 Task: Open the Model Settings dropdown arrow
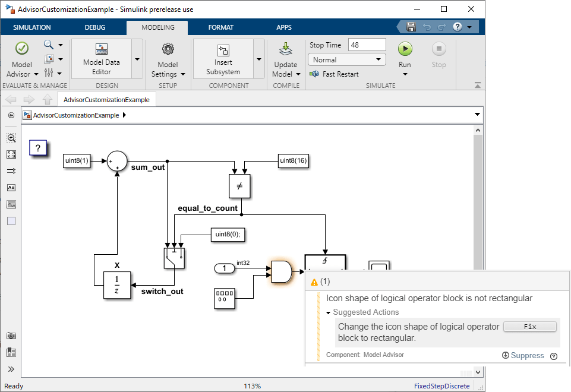click(x=183, y=74)
